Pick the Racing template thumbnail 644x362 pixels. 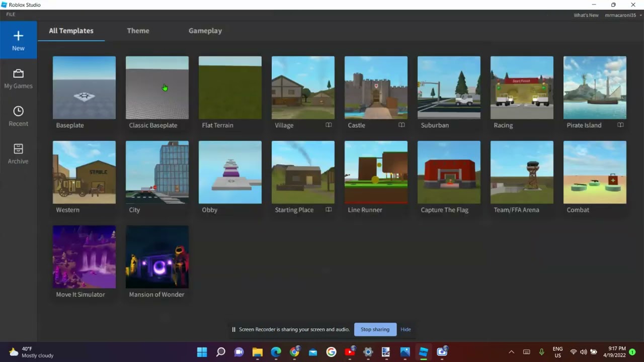[522, 87]
